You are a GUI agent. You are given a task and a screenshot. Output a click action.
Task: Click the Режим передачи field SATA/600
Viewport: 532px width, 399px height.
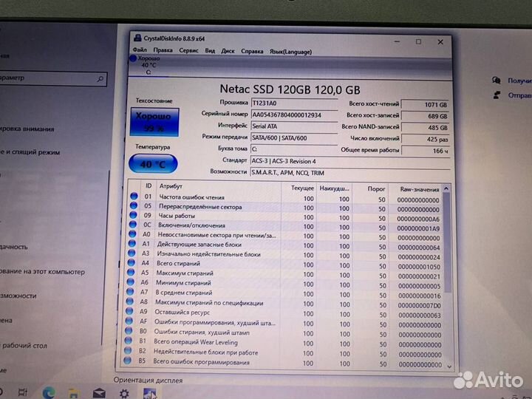pyautogui.click(x=294, y=137)
